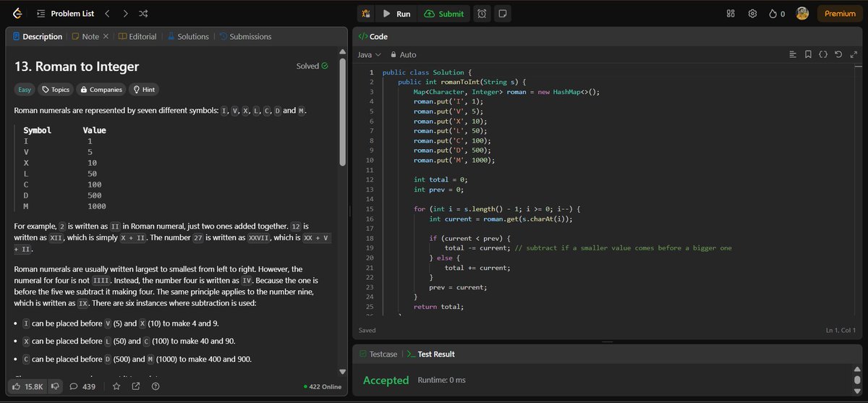This screenshot has height=403, width=868.
Task: Close the Note tab
Action: point(106,36)
